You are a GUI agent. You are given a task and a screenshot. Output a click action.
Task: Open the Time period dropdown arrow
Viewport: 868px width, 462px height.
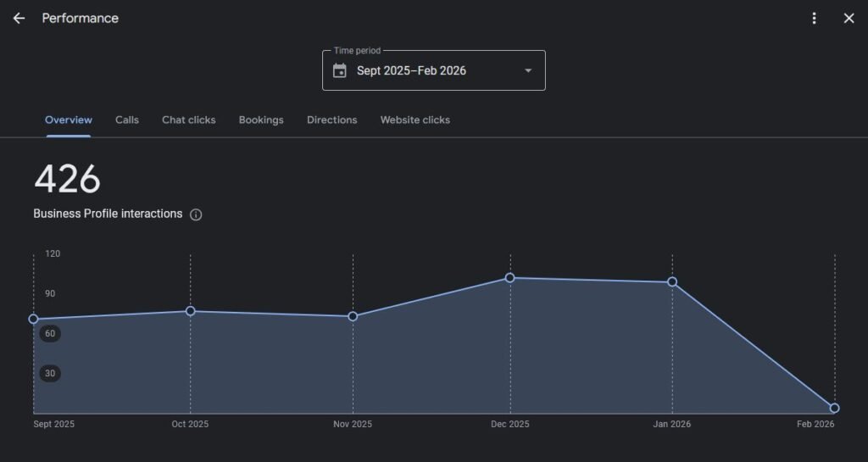[528, 71]
